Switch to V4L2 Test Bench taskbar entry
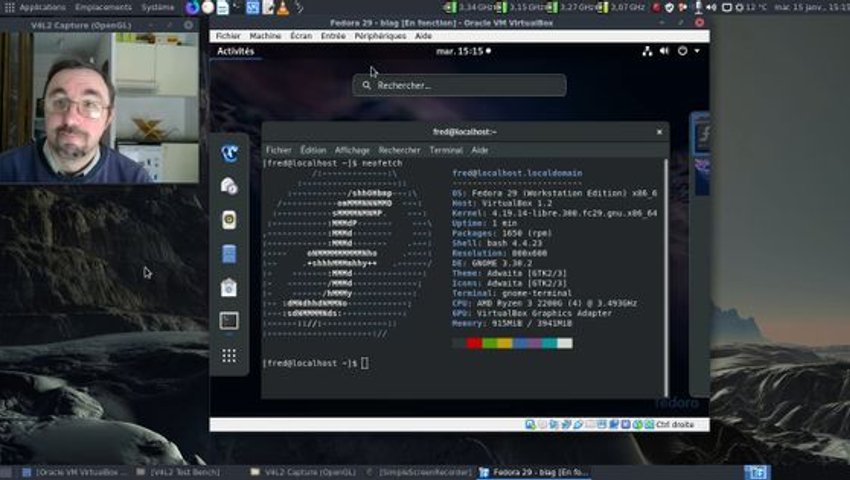 click(179, 472)
